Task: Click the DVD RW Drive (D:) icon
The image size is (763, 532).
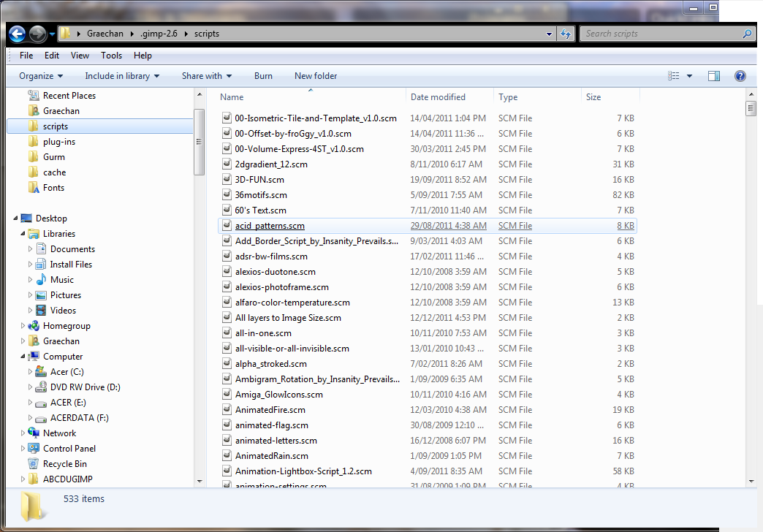Action: (42, 387)
